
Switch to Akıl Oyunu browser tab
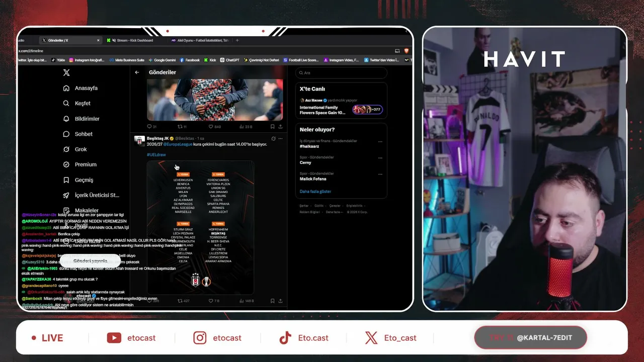200,40
